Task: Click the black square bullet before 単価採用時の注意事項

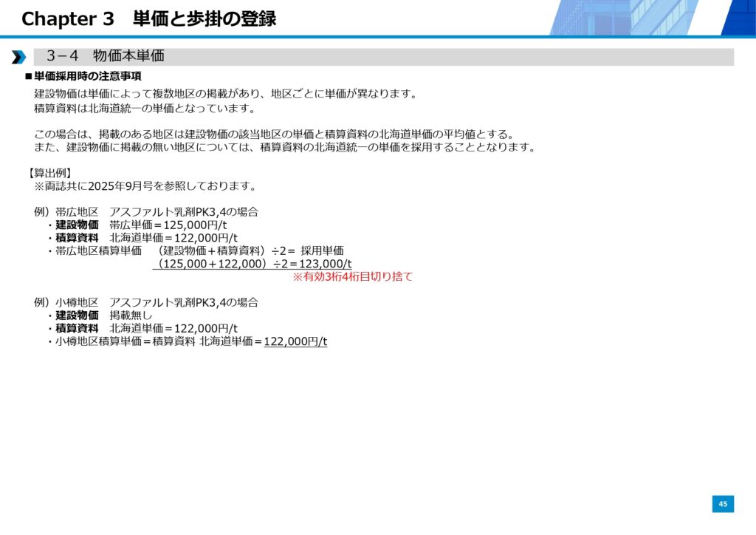Action: [29, 76]
